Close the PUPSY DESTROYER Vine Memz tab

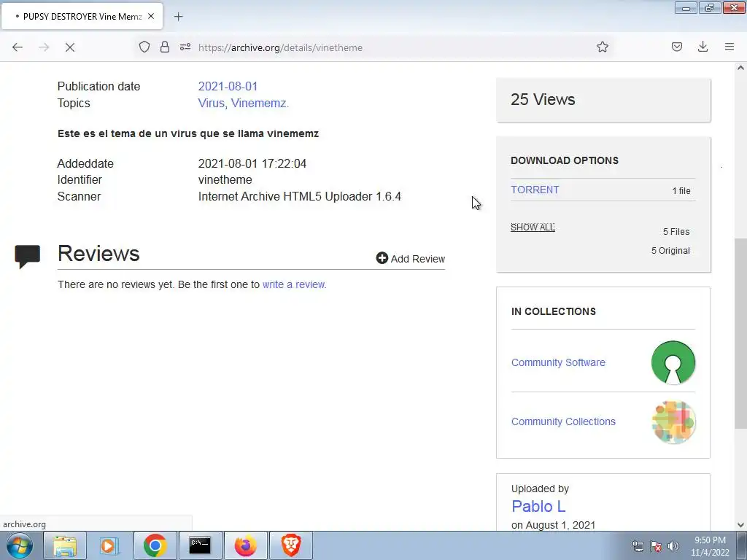tap(151, 16)
